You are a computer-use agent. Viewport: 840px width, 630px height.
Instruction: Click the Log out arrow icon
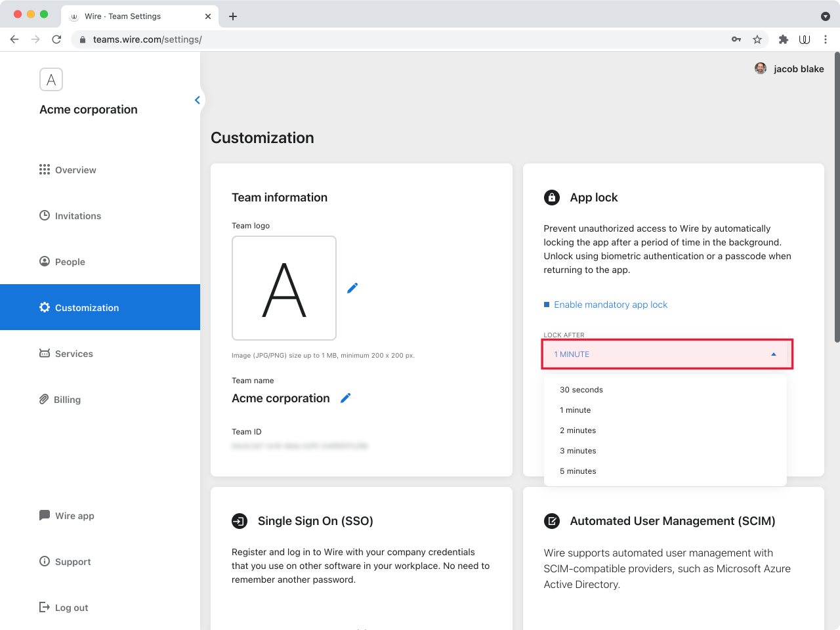pos(45,607)
